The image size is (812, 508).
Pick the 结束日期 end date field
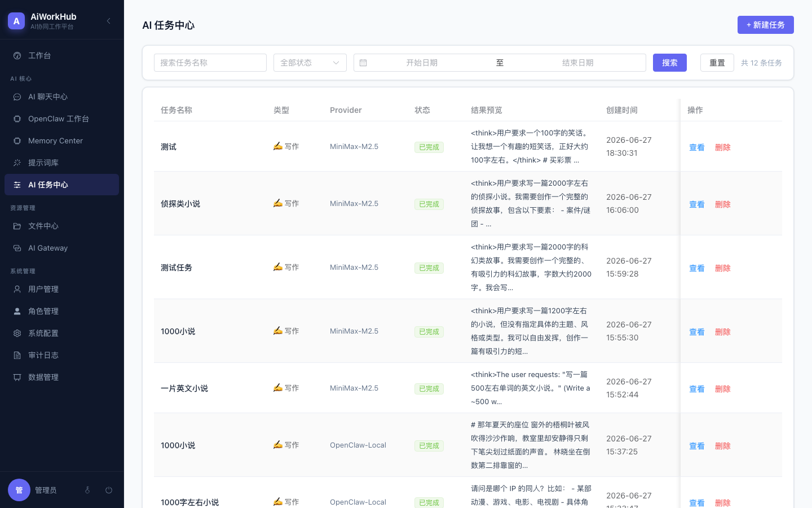point(578,63)
